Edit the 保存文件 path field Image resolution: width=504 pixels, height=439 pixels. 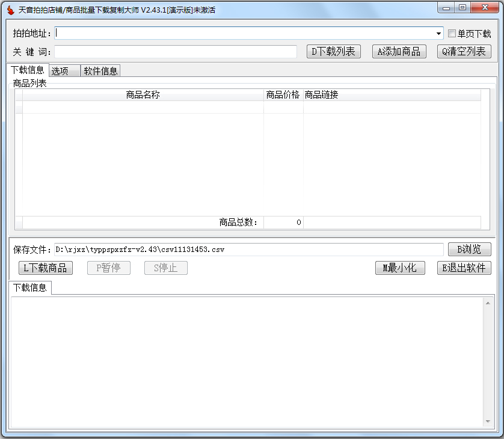point(248,250)
